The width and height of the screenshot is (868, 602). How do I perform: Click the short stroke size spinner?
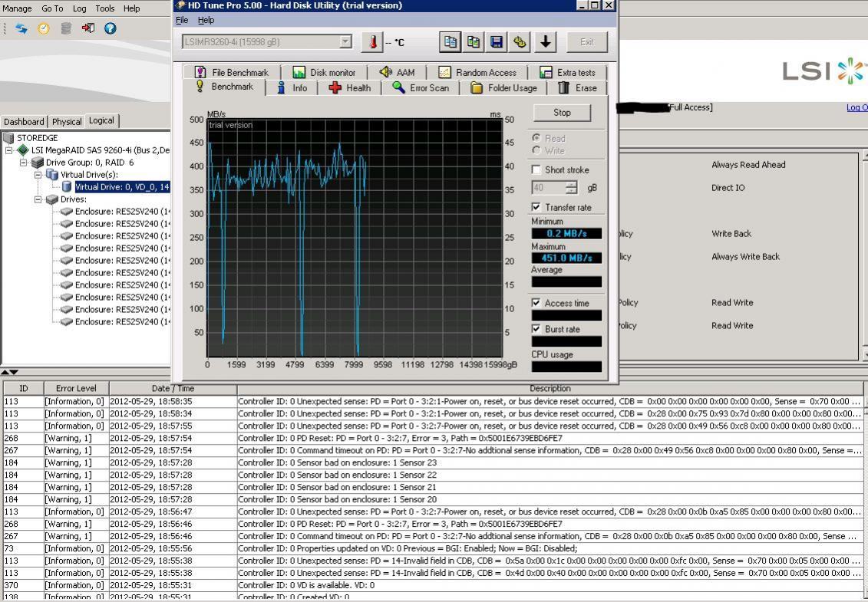571,187
